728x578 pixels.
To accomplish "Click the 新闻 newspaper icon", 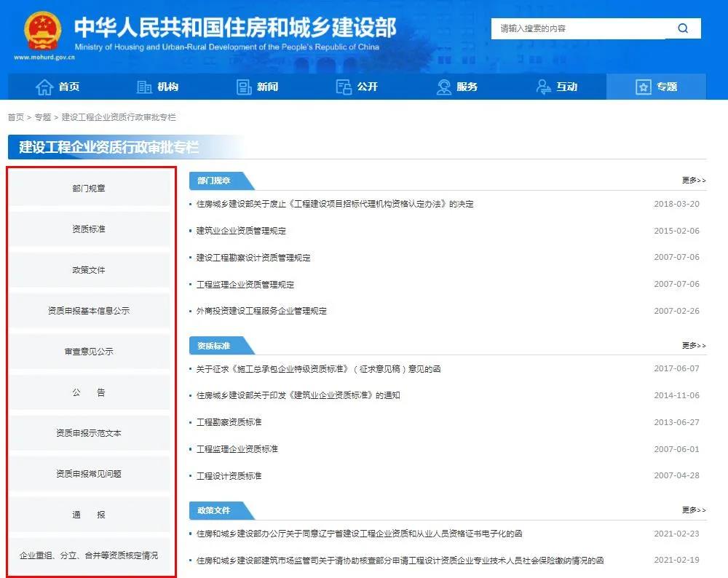I will click(244, 87).
